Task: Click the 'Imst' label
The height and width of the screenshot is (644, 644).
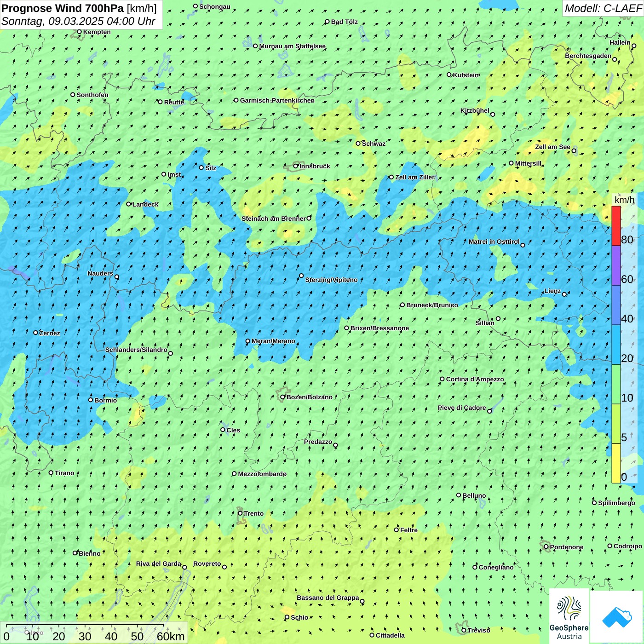Action: (174, 174)
